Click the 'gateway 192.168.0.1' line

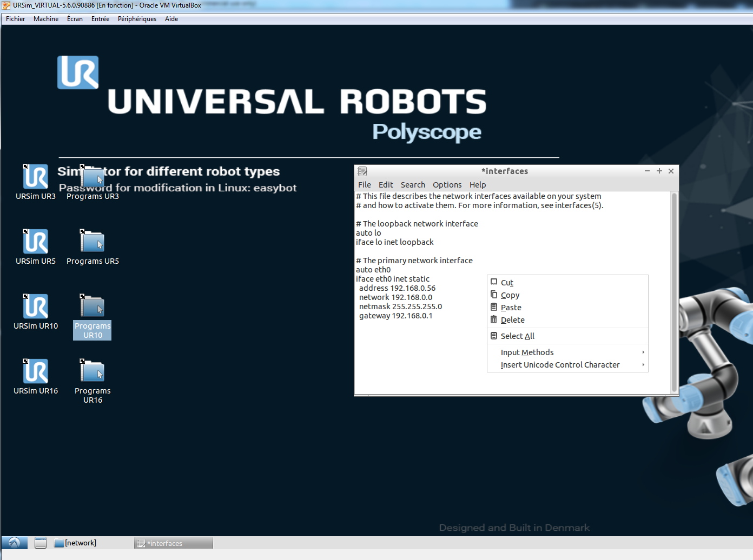coord(395,316)
